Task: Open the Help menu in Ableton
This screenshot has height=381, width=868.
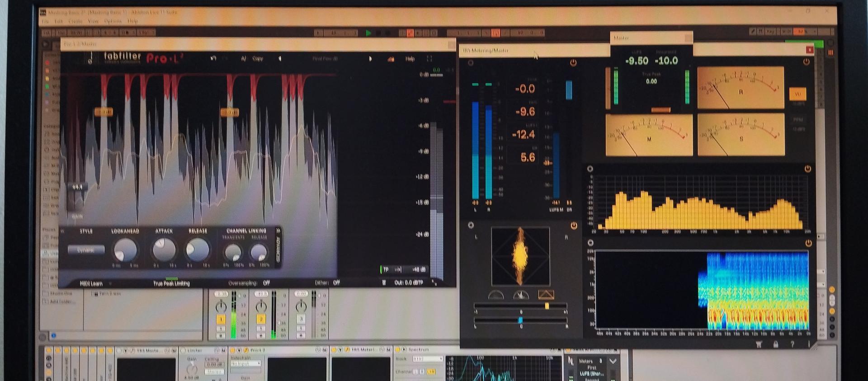Action: [x=132, y=21]
